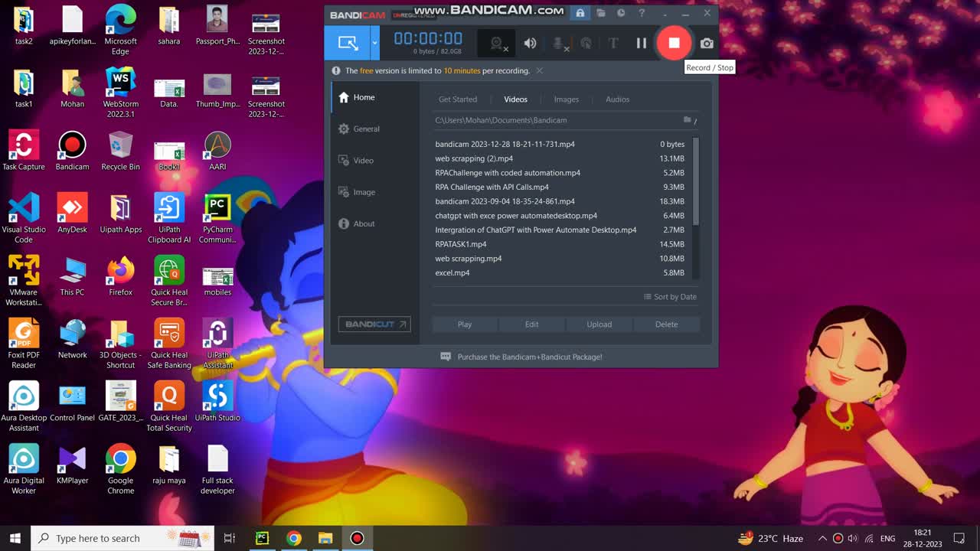This screenshot has width=980, height=551.
Task: Open the Bandicam folder icon beside path
Action: pyautogui.click(x=688, y=120)
